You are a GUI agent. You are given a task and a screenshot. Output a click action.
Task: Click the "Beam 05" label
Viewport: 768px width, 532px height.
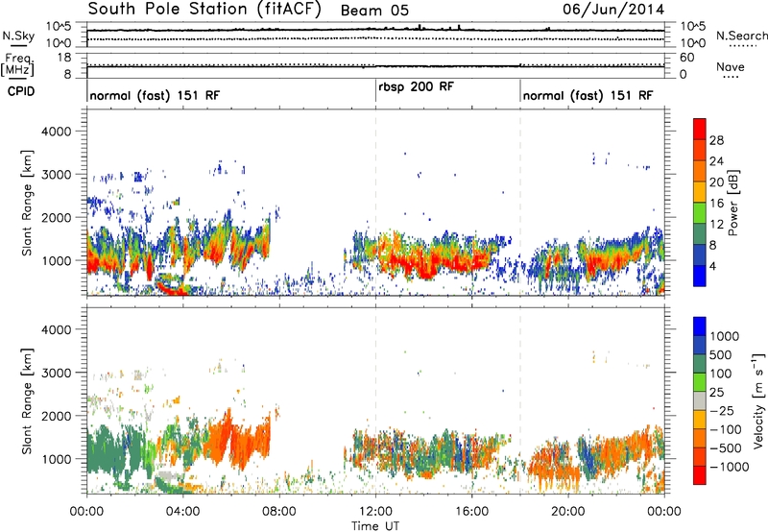pyautogui.click(x=374, y=11)
